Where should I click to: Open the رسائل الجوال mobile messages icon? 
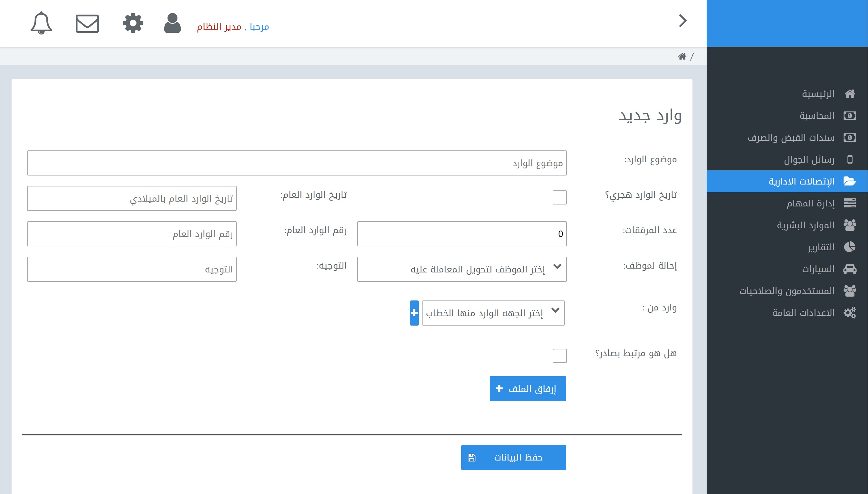tap(850, 159)
